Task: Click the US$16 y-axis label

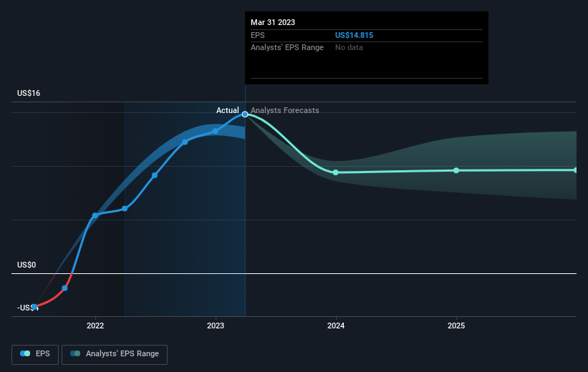Action: pos(29,93)
